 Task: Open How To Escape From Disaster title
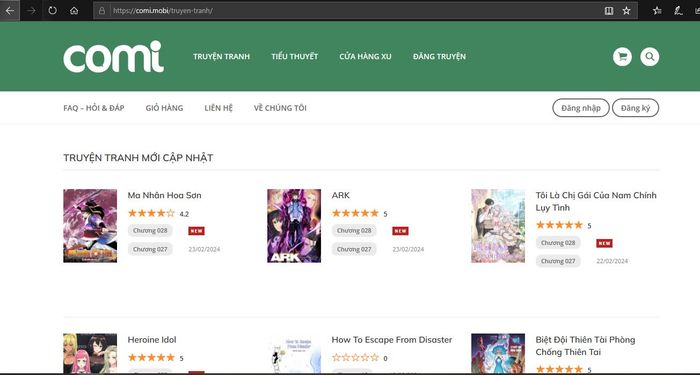pyautogui.click(x=392, y=340)
